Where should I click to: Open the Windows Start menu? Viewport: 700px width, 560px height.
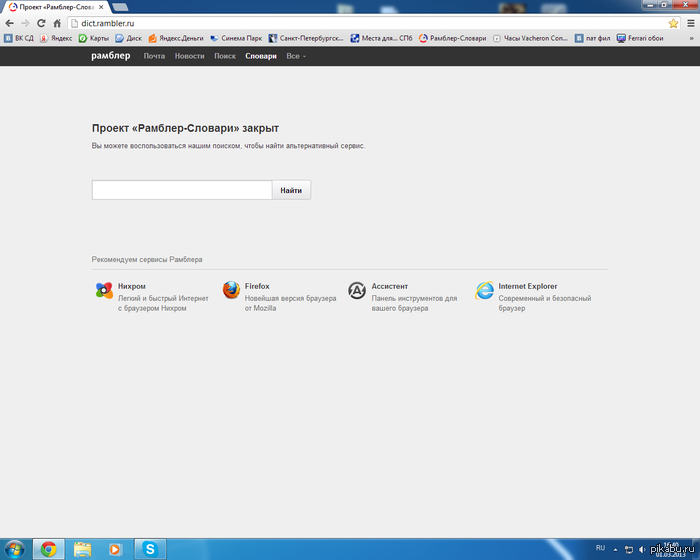coord(14,548)
